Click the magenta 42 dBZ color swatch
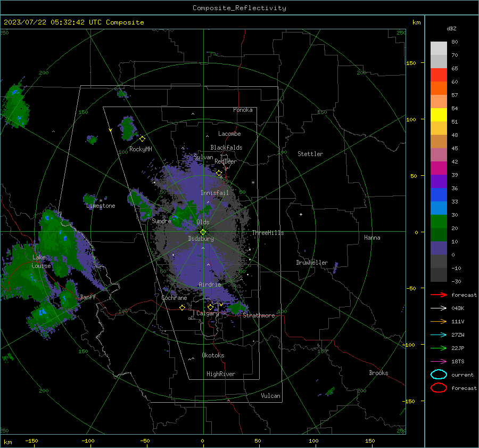Screen dimensions: 479x448 point(439,168)
